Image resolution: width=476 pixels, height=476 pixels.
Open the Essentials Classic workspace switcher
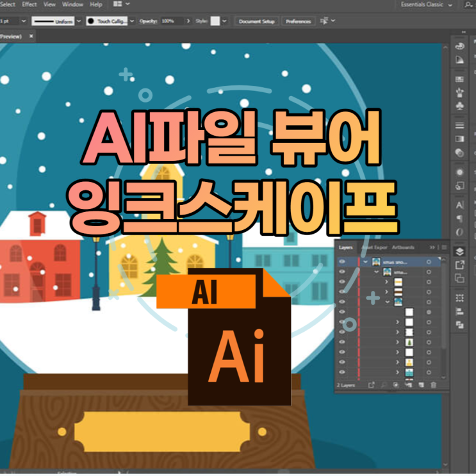click(x=426, y=4)
